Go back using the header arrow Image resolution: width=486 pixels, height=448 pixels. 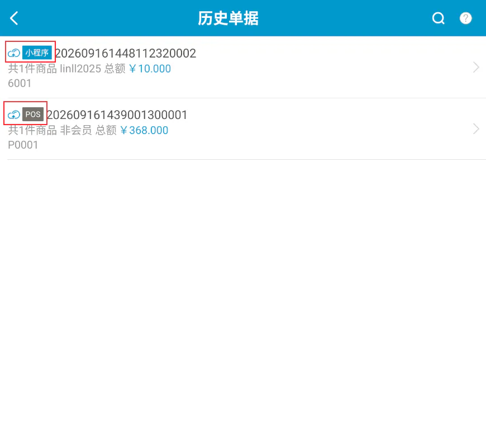pyautogui.click(x=14, y=18)
